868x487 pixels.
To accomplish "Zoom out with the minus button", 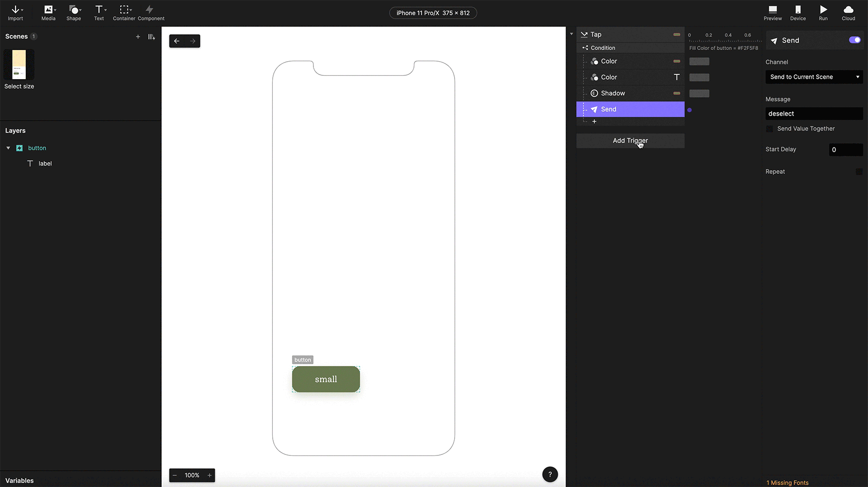I will click(x=175, y=475).
